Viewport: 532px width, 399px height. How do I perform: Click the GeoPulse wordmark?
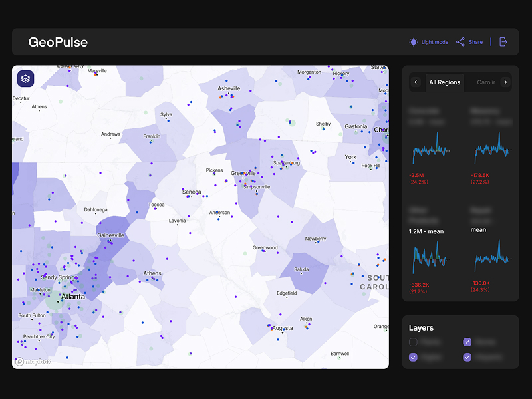coord(57,42)
